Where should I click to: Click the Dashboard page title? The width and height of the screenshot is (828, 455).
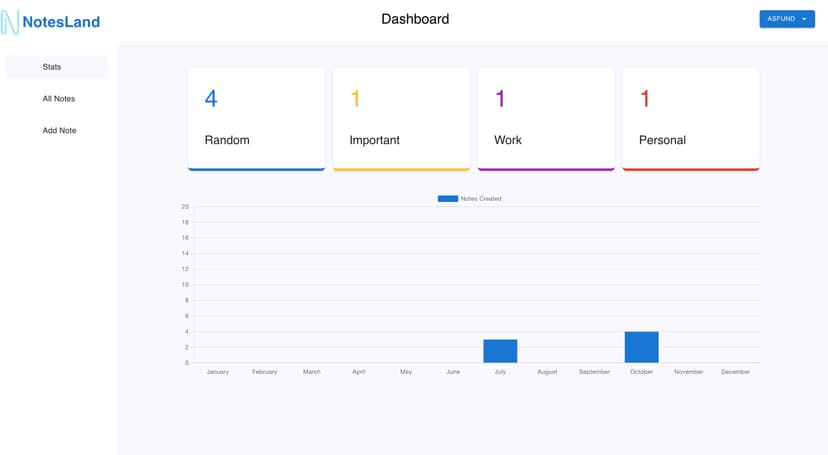[x=415, y=19]
